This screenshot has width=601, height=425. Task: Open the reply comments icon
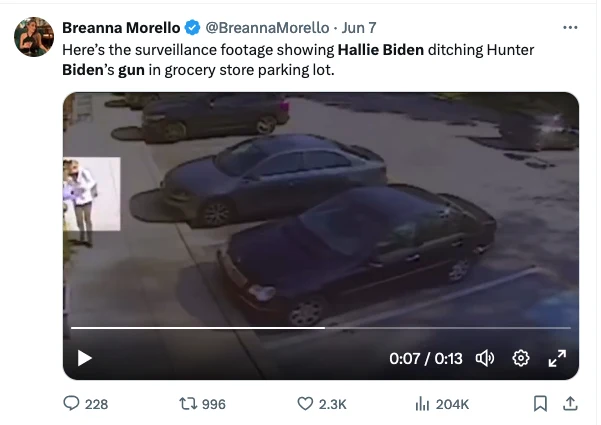pos(71,404)
